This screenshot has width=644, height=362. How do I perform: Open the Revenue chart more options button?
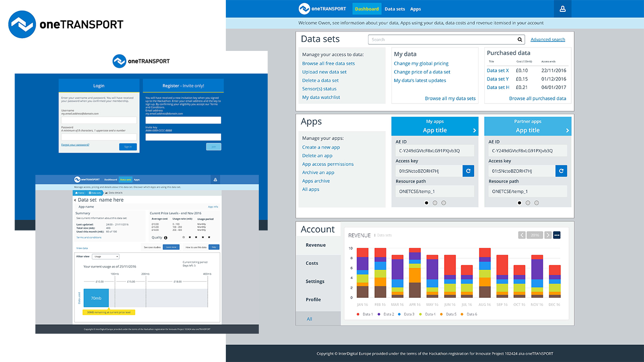click(557, 235)
